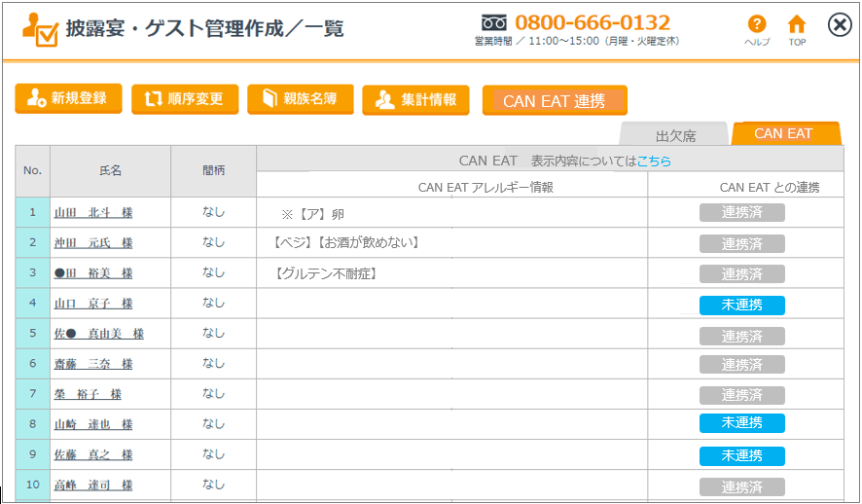Click 未連携 for 山崎 達也
The height and width of the screenshot is (504, 862).
(741, 423)
